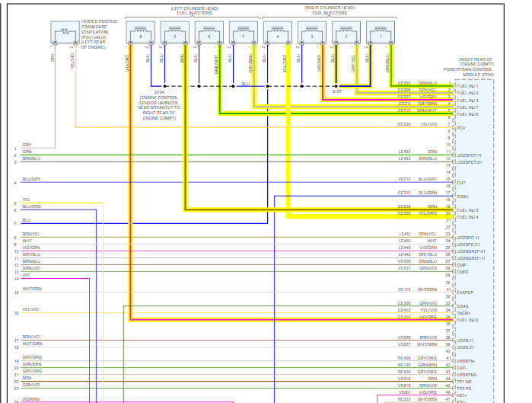Click the 'PCV' pin label on PCM
The height and width of the screenshot is (403, 532).
(x=461, y=128)
